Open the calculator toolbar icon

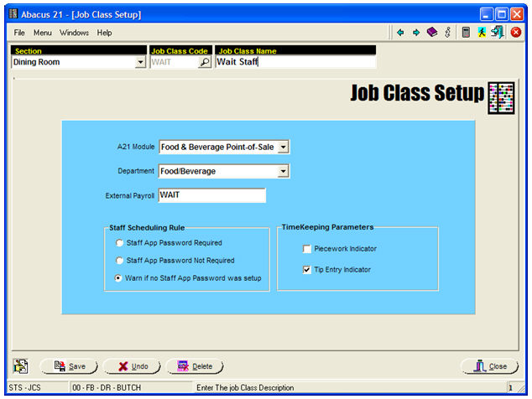click(x=466, y=33)
